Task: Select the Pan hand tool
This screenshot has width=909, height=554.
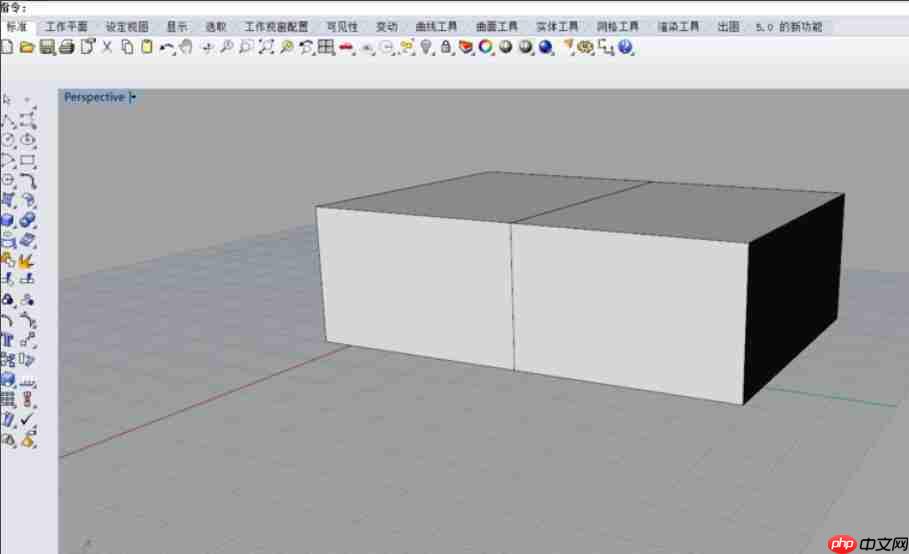Action: click(186, 47)
